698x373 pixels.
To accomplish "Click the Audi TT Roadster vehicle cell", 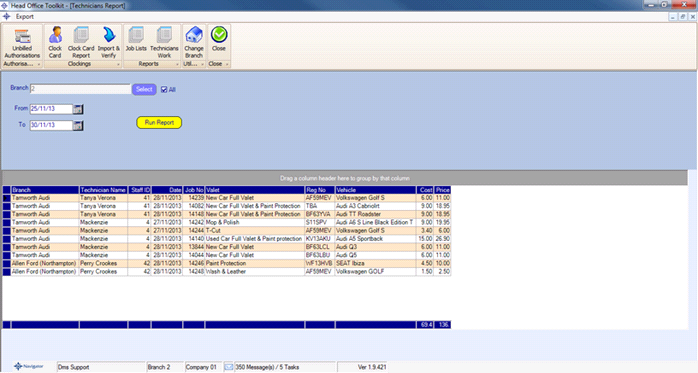I will (x=375, y=214).
